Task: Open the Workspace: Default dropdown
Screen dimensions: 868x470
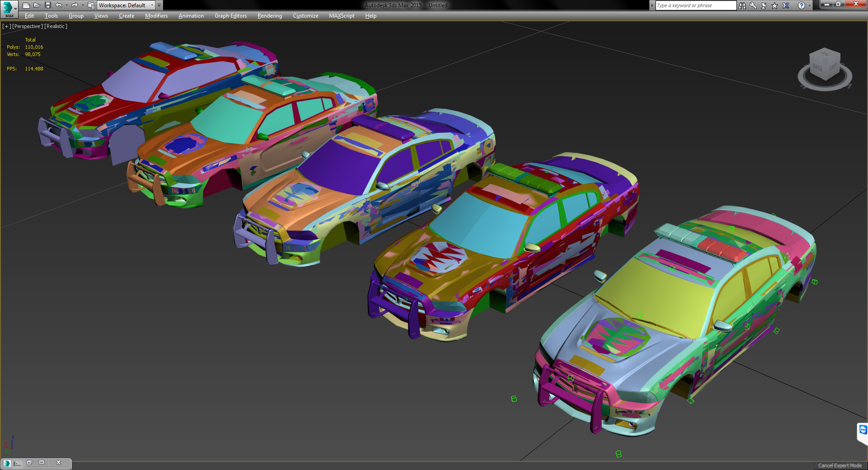Action: (126, 5)
